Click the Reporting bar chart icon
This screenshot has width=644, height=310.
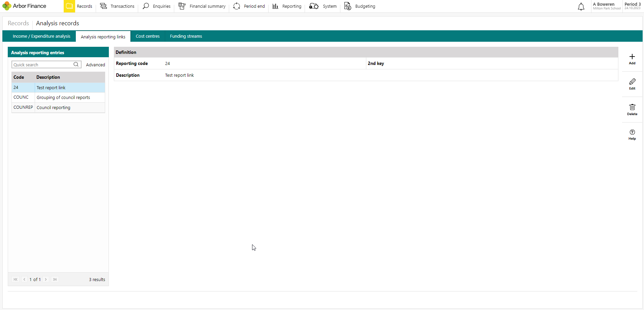click(x=275, y=6)
